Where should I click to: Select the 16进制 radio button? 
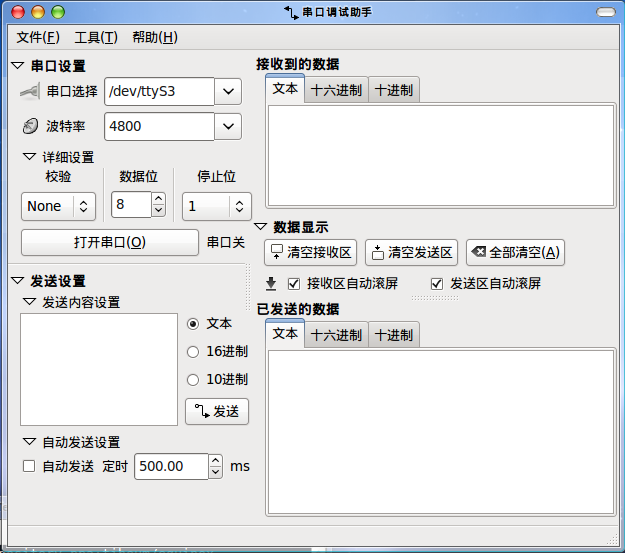click(x=193, y=351)
